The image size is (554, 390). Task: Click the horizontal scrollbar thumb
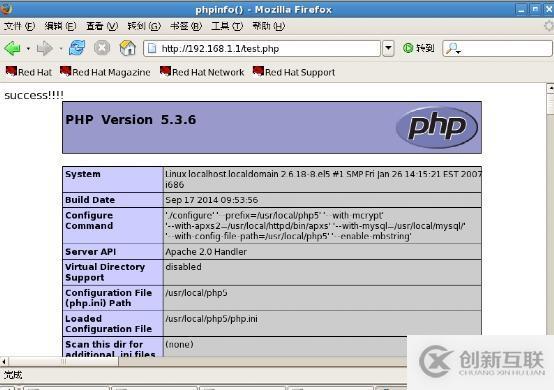pos(64,361)
